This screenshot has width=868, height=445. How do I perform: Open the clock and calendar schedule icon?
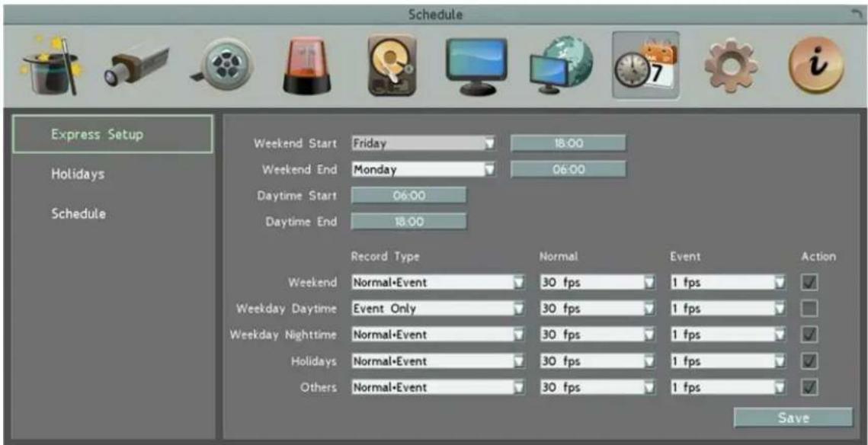(x=646, y=66)
